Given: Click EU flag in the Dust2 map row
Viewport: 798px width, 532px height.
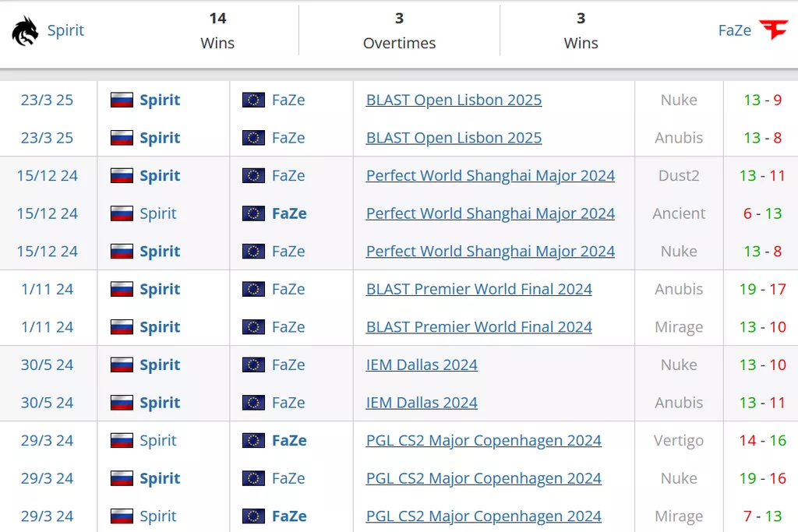Looking at the screenshot, I should 253,176.
